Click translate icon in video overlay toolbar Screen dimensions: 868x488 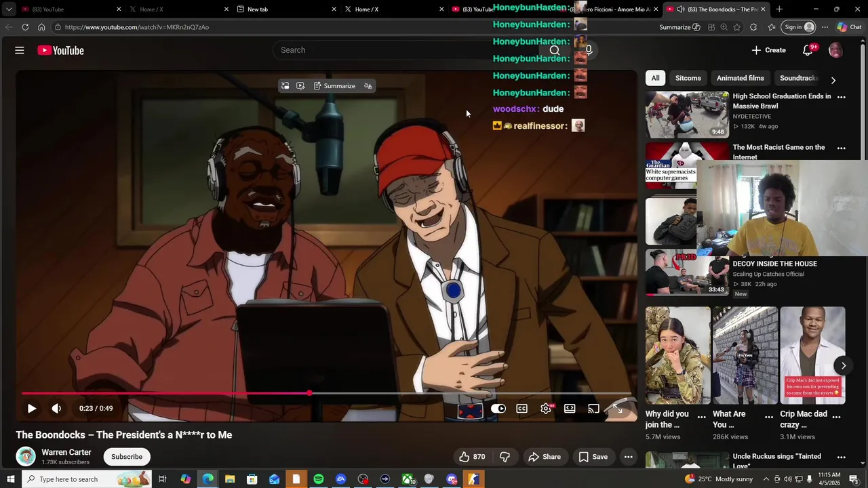(368, 86)
